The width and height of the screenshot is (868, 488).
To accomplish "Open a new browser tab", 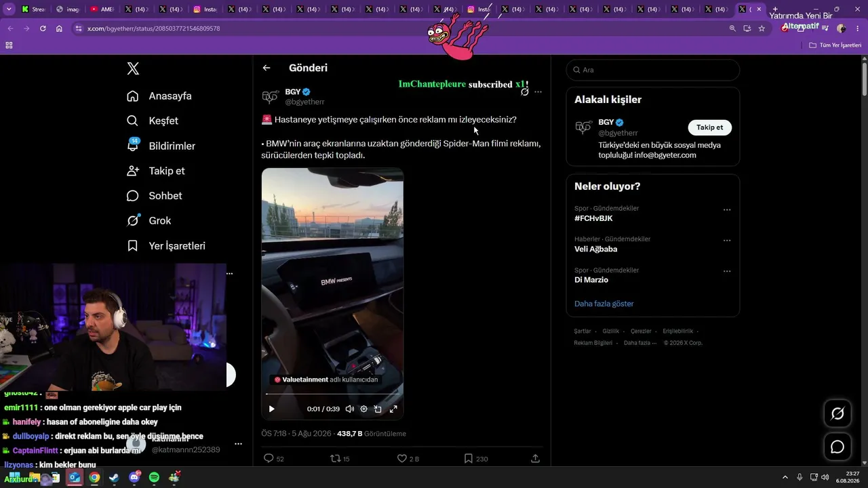I will pyautogui.click(x=775, y=9).
